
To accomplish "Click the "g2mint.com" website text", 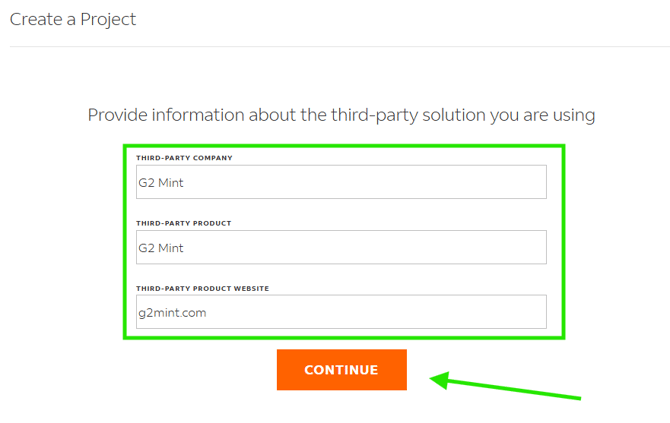I will pyautogui.click(x=172, y=312).
